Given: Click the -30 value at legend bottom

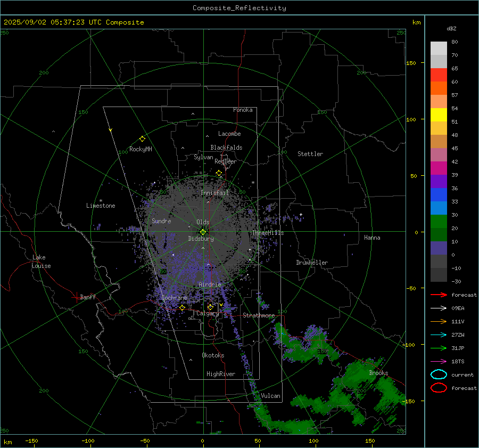Looking at the screenshot, I should pyautogui.click(x=456, y=281).
